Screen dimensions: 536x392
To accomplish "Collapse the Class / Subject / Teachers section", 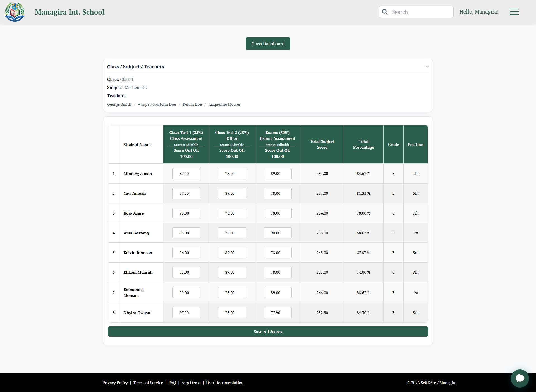I will click(427, 67).
